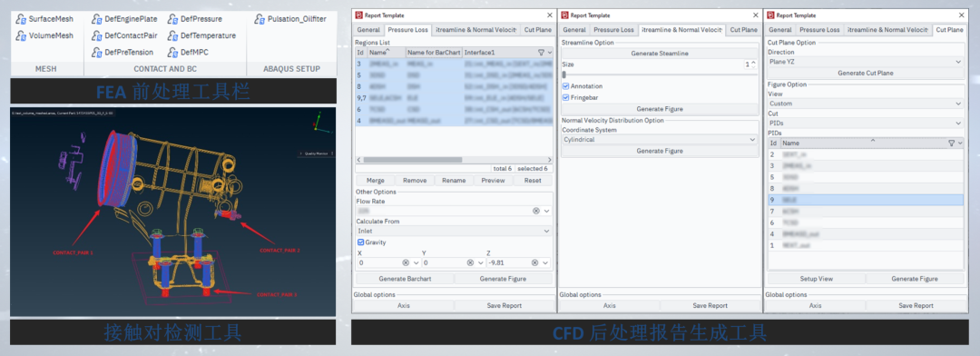This screenshot has height=356, width=980.
Task: Click the Merge button
Action: 375,180
